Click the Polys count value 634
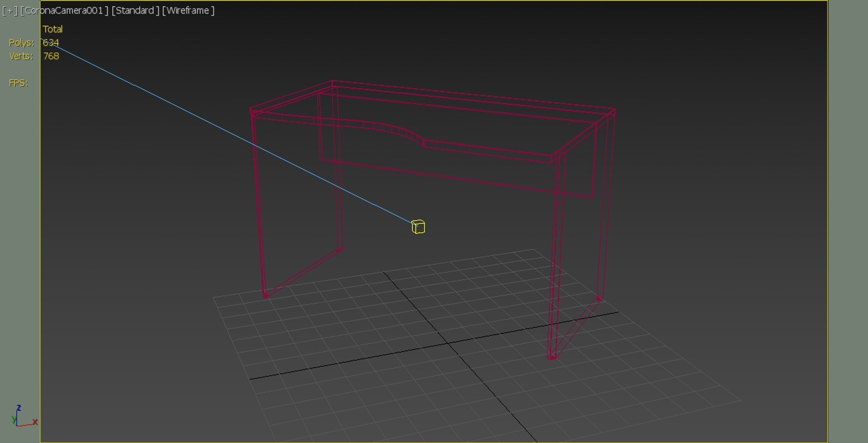 (51, 42)
